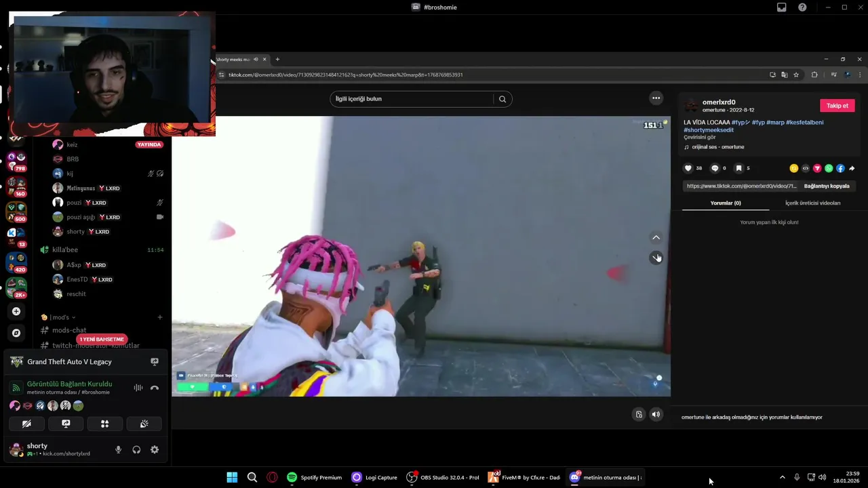This screenshot has width=868, height=488.
Task: Click the install app icon in address bar
Action: pos(772,75)
